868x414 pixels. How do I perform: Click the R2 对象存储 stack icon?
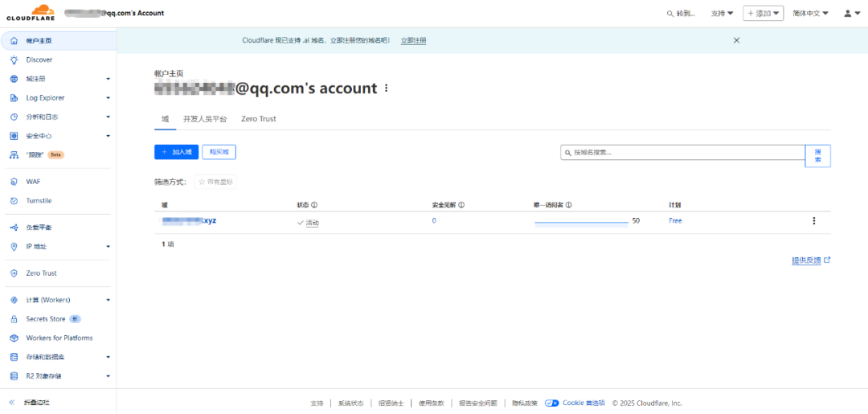pyautogui.click(x=14, y=376)
